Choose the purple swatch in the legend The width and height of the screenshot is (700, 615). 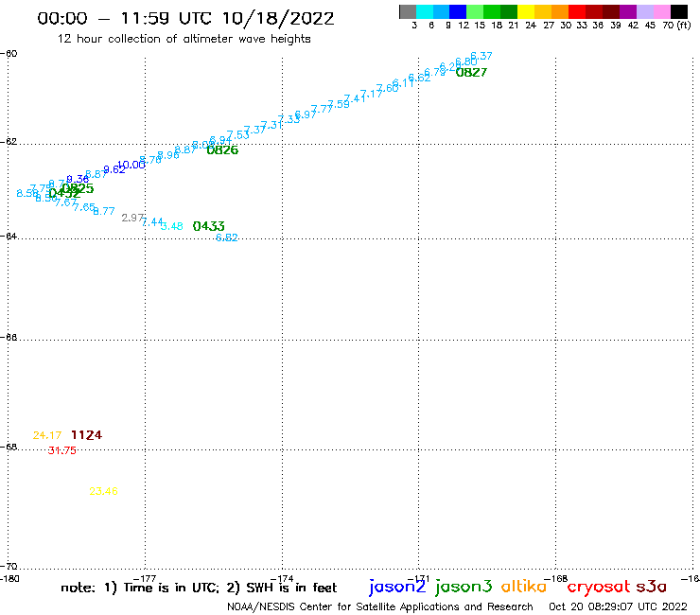(628, 11)
